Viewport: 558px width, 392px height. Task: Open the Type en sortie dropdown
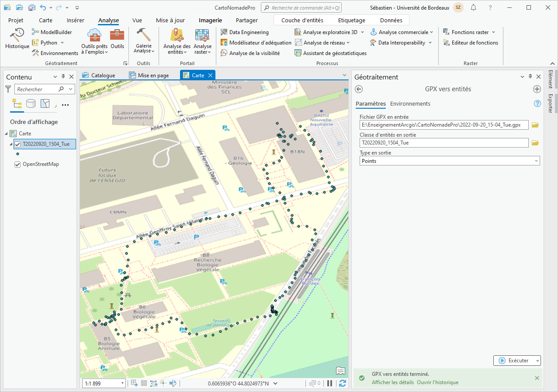coord(449,161)
